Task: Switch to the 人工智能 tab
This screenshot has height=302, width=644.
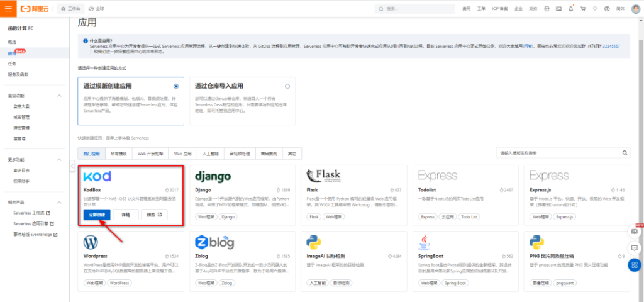Action: pyautogui.click(x=209, y=153)
